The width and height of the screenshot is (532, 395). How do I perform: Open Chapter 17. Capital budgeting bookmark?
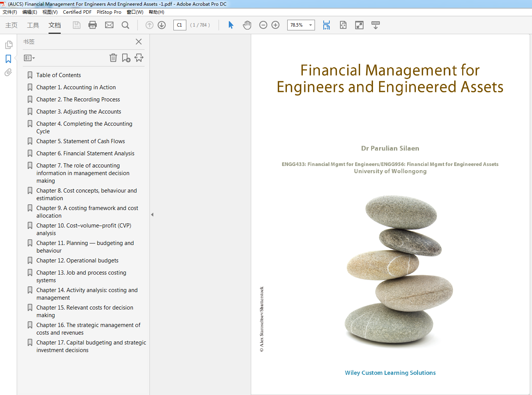[91, 346]
